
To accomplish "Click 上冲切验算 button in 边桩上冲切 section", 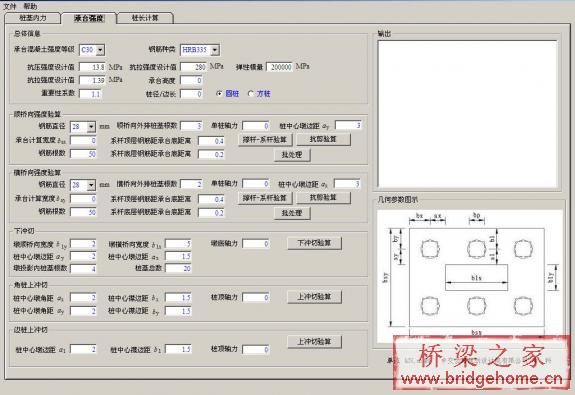I will coord(314,342).
